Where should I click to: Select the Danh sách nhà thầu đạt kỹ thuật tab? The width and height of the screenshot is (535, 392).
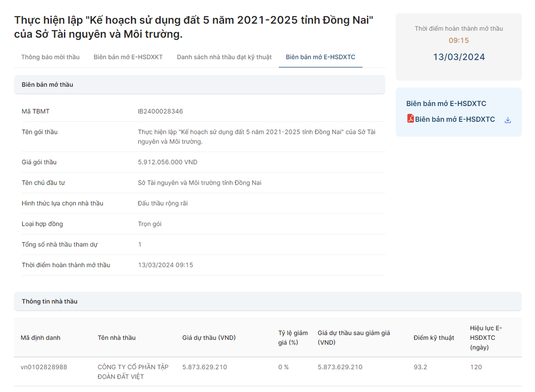click(x=224, y=57)
